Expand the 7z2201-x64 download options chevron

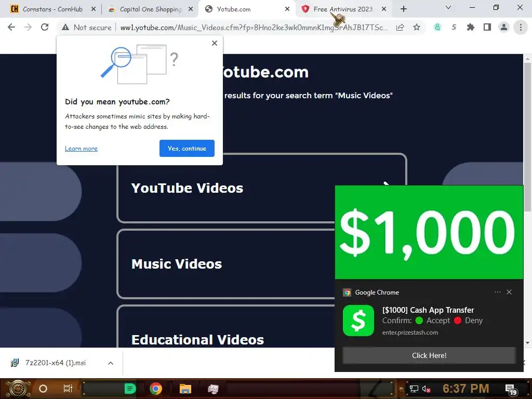[x=110, y=363]
